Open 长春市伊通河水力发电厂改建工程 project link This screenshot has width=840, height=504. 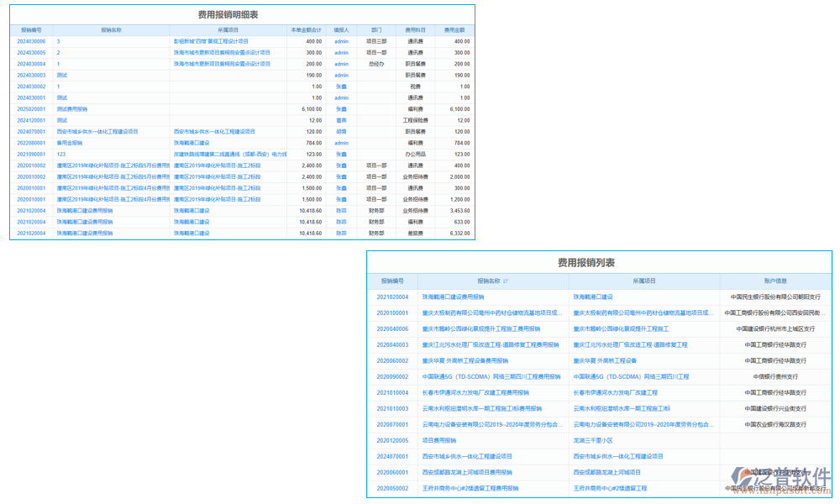click(x=616, y=393)
